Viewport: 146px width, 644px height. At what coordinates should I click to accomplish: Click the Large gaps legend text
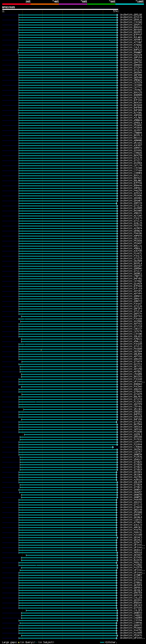[x=28, y=642]
